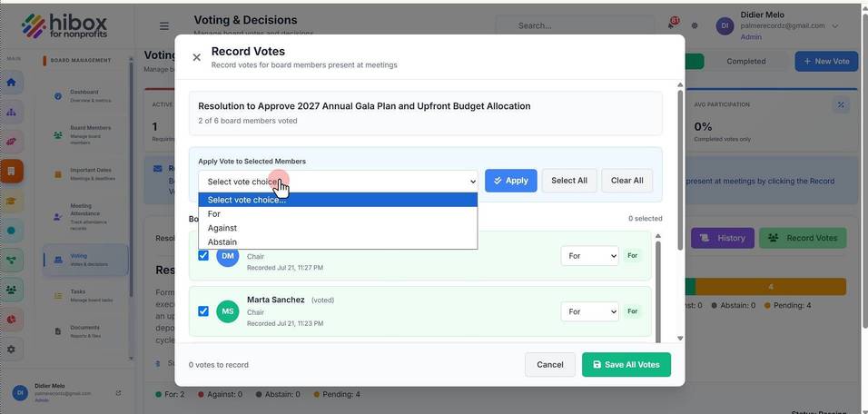Expand the user account chevron in header
The image size is (868, 414).
(x=835, y=26)
